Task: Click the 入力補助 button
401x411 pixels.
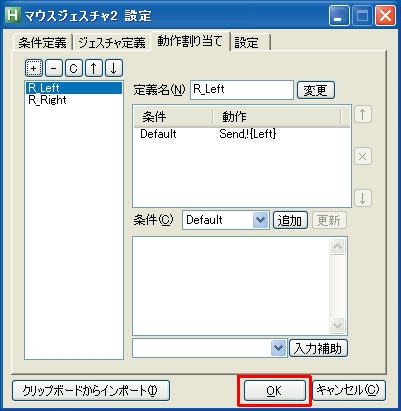Action: pyautogui.click(x=318, y=348)
